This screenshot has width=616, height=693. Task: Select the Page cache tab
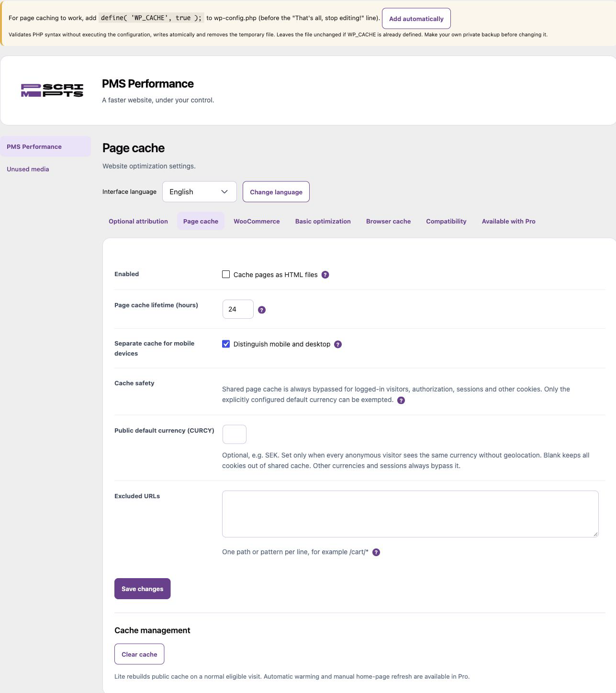(x=201, y=221)
